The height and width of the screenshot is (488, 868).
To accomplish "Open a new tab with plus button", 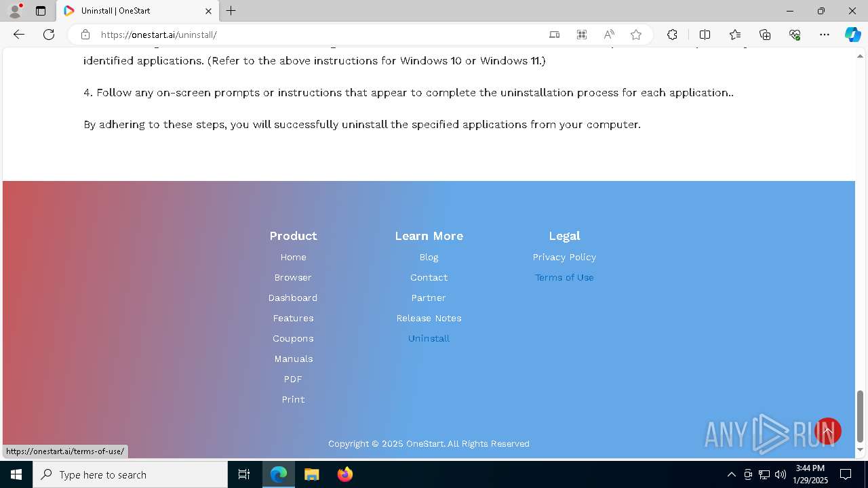I will pos(231,11).
